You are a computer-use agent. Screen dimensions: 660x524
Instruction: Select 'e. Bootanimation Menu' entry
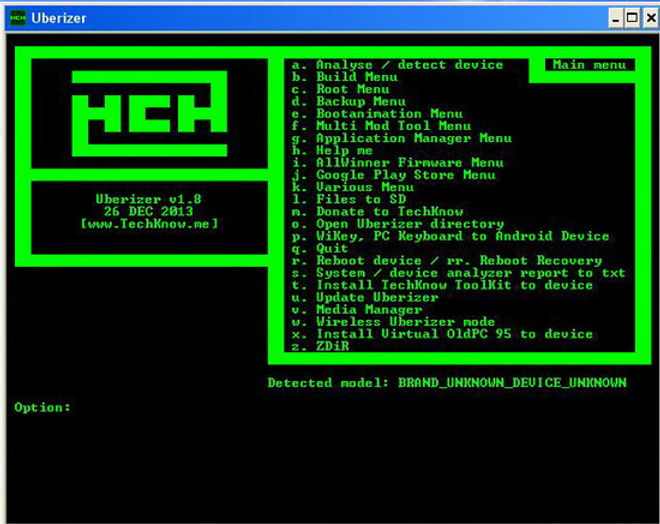(377, 114)
